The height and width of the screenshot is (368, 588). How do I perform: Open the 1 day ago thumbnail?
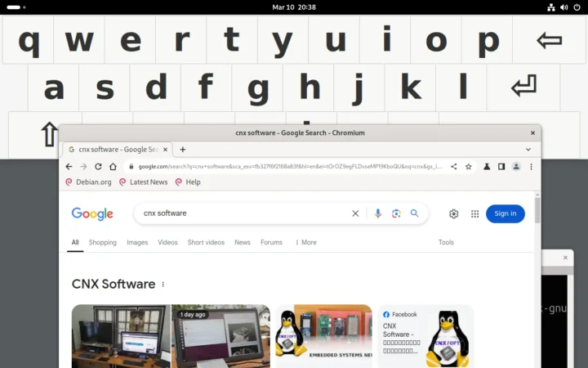(220, 336)
